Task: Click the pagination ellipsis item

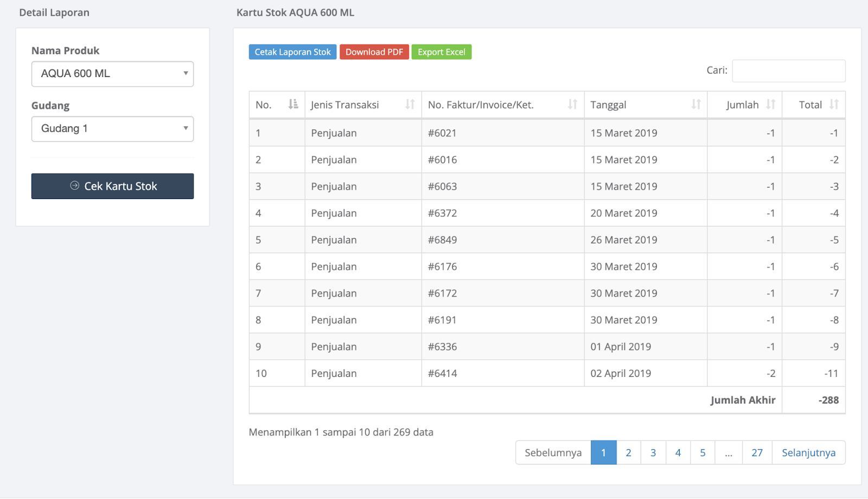Action: pos(729,452)
